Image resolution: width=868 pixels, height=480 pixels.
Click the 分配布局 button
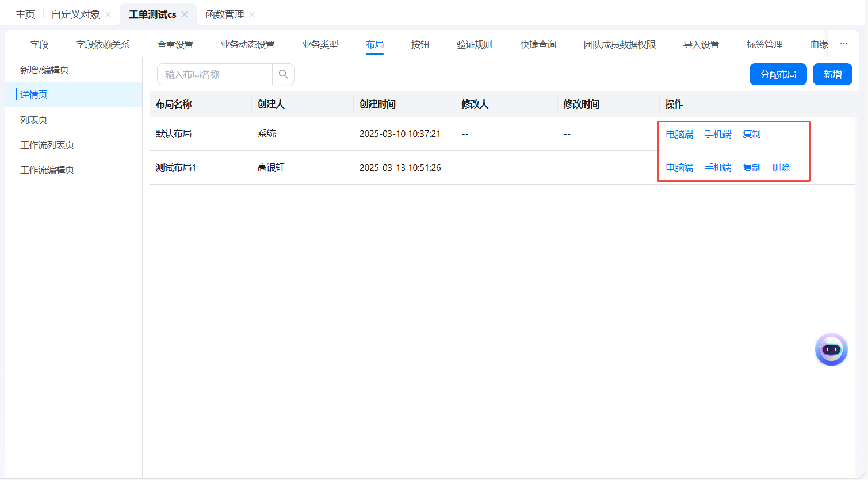(778, 74)
